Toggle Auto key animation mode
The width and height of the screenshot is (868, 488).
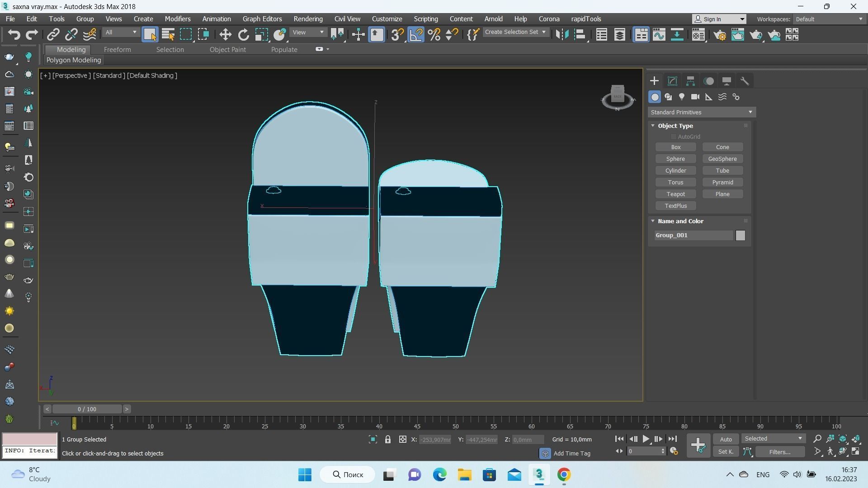(726, 439)
